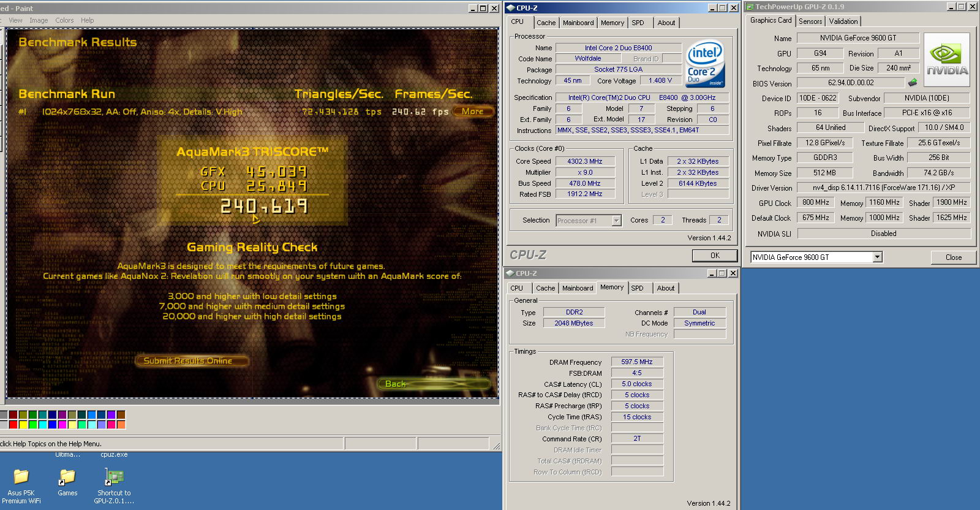Switch to Sensors tab in GPU-Z
980x510 pixels.
tap(810, 21)
